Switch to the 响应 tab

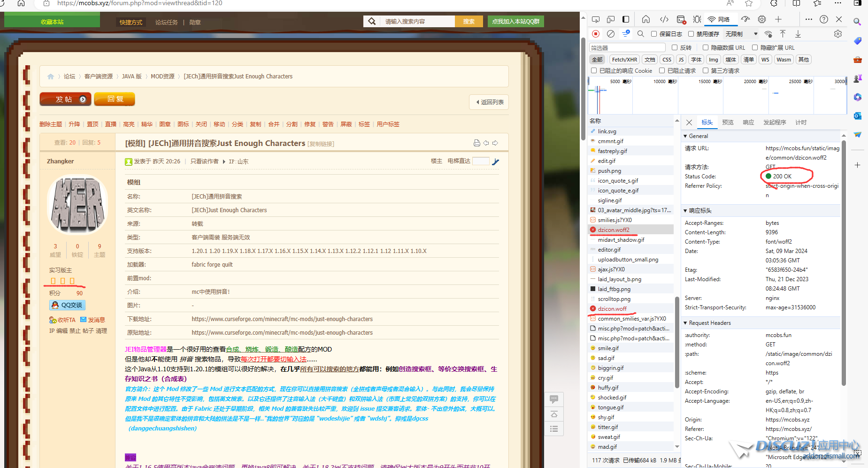pyautogui.click(x=748, y=123)
